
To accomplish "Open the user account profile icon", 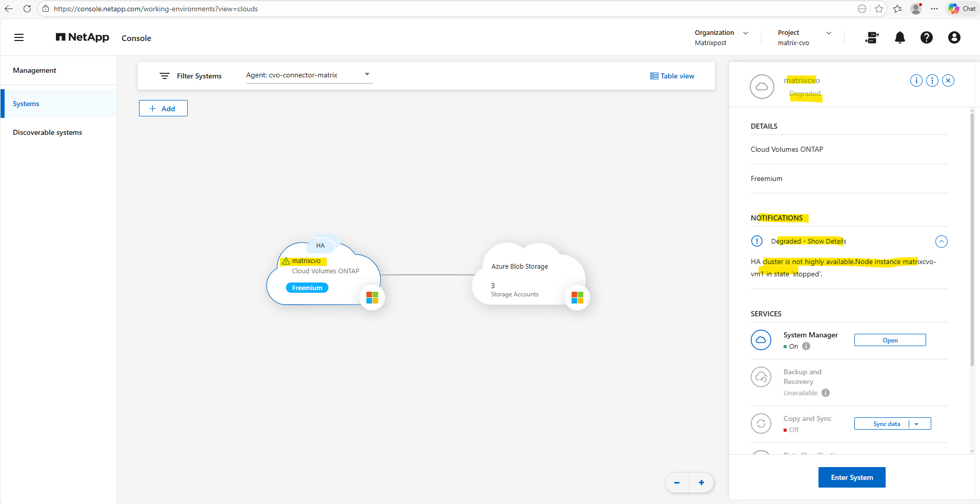I will (x=954, y=37).
